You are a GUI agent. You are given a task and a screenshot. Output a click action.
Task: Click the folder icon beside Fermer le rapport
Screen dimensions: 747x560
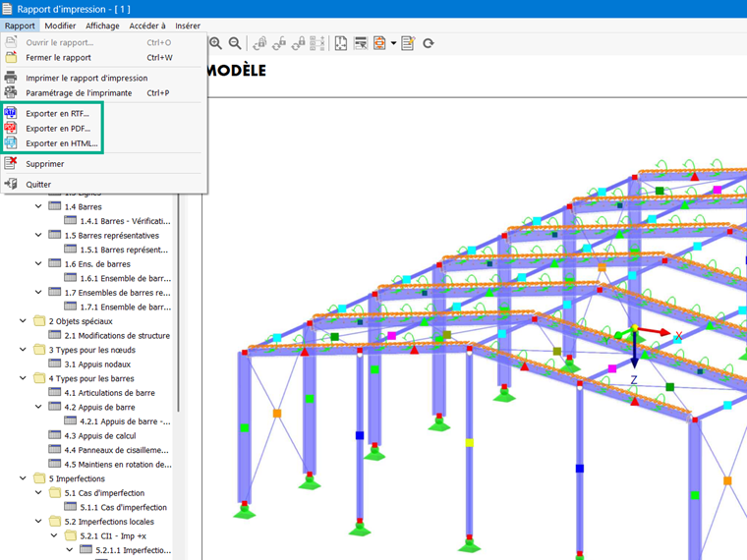coord(11,57)
